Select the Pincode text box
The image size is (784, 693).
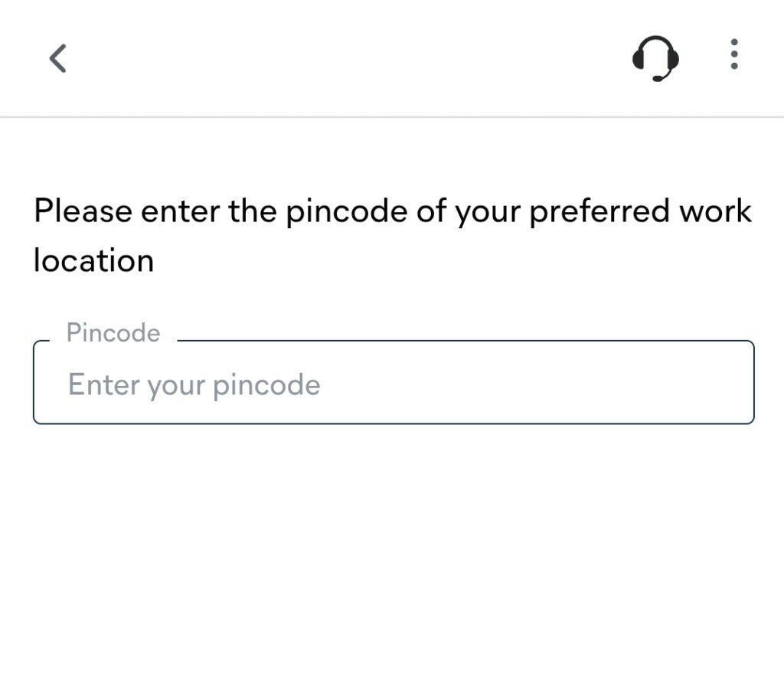click(394, 383)
